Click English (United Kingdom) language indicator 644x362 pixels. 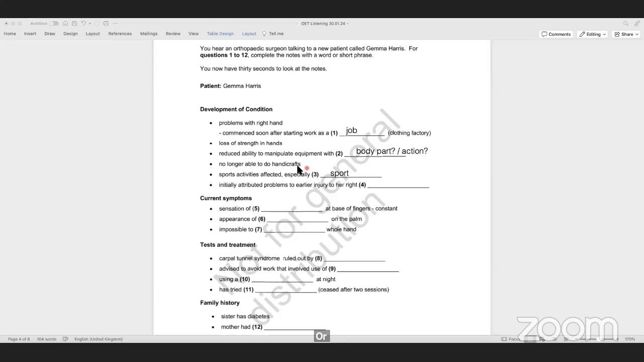tap(99, 339)
